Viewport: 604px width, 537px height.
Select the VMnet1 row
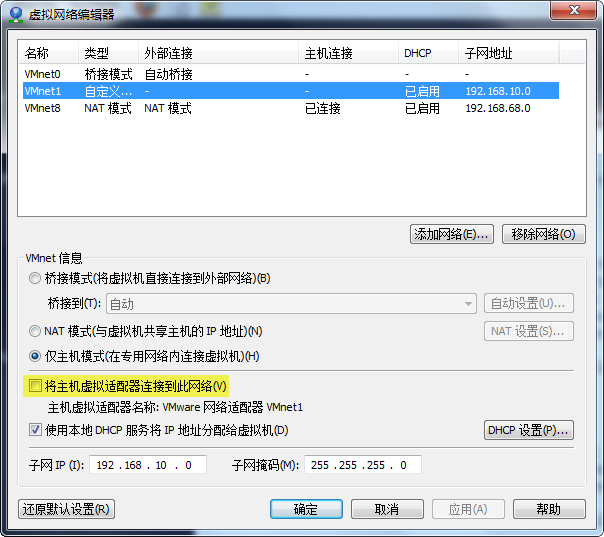pos(291,91)
